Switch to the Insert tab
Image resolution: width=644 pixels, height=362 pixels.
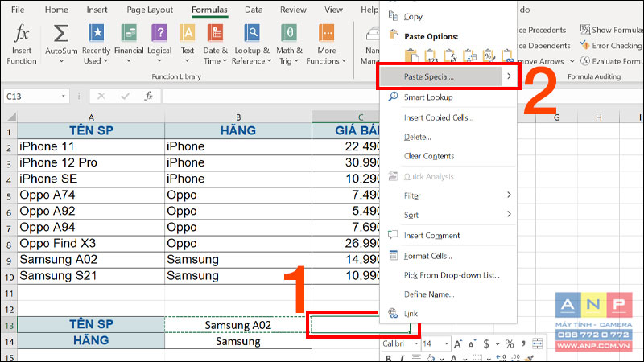(97, 10)
